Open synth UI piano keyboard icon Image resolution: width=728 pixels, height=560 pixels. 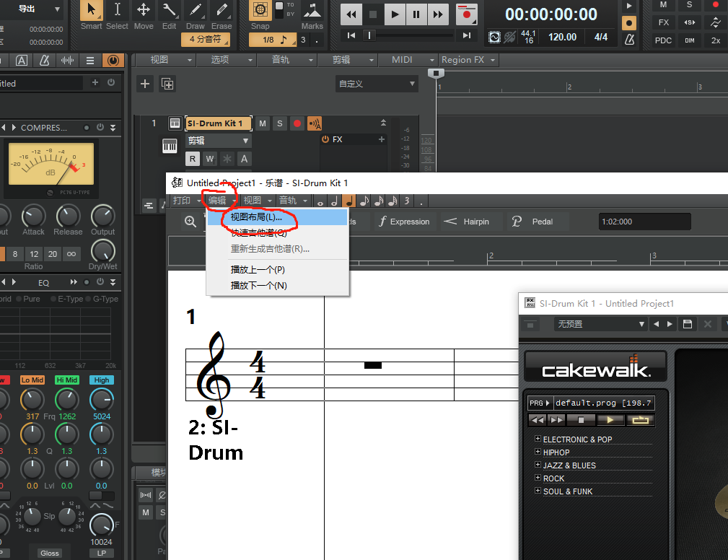(170, 146)
